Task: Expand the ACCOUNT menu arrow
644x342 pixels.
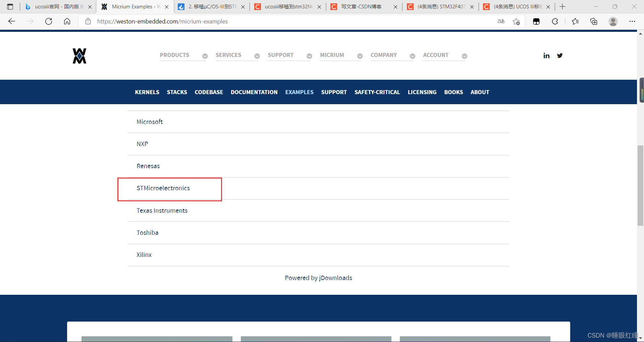Action: (x=465, y=56)
